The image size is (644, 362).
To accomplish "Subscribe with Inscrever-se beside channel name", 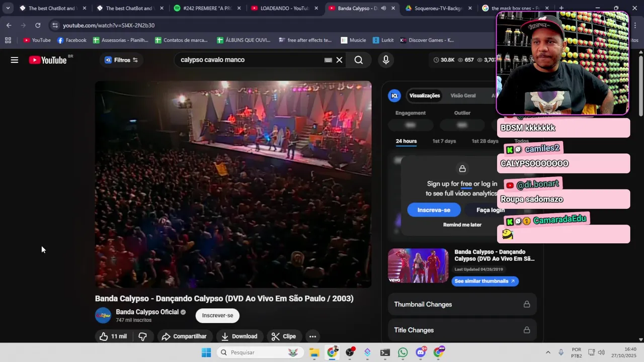I will (217, 315).
